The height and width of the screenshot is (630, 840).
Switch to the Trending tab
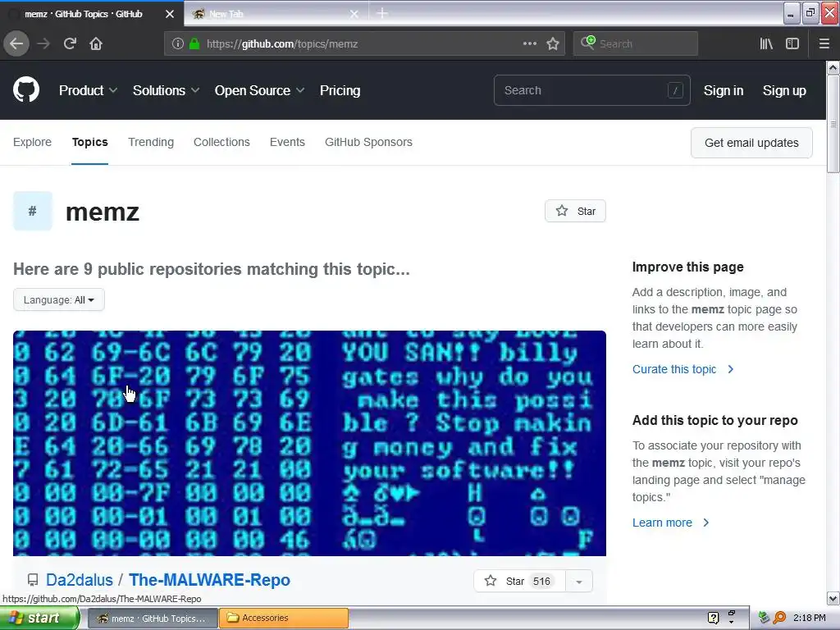[x=151, y=142]
